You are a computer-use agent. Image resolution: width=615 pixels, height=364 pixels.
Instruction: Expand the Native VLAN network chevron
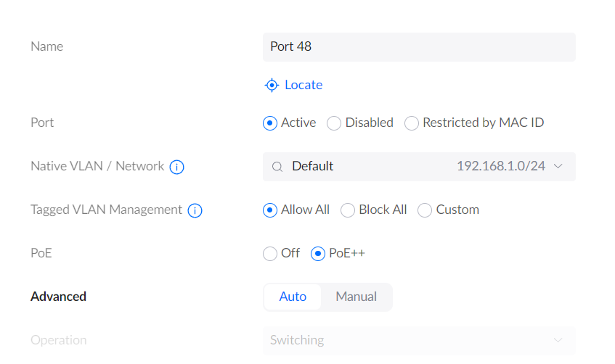(x=558, y=166)
